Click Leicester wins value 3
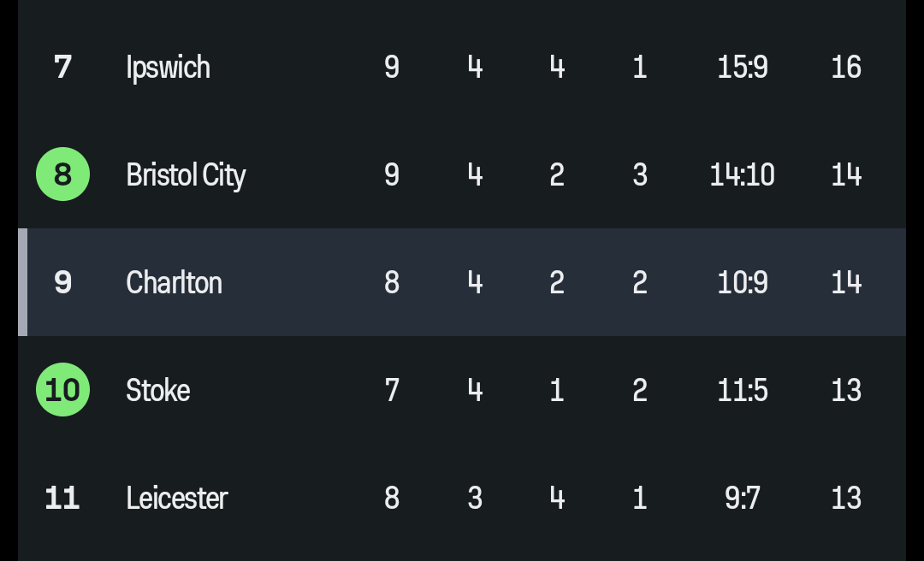The width and height of the screenshot is (924, 561). click(x=475, y=498)
